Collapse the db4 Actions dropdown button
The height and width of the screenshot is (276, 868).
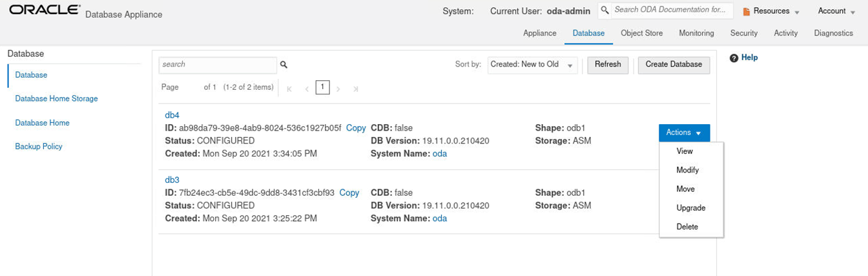coord(684,133)
